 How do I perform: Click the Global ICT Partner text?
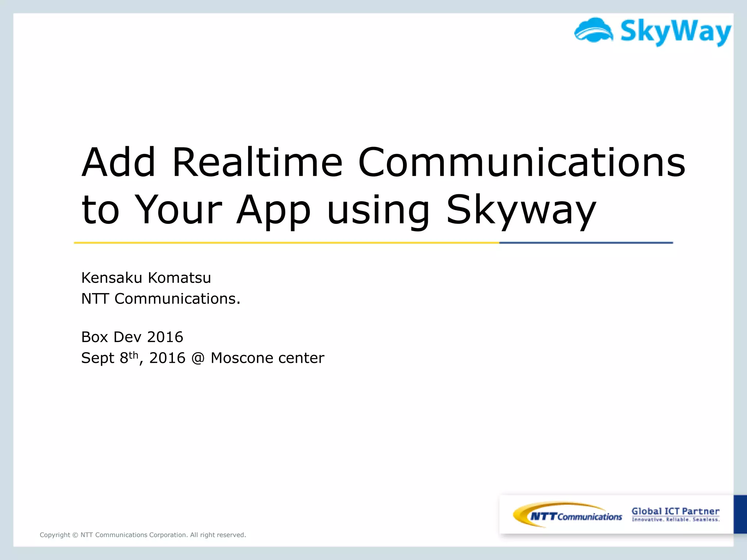pyautogui.click(x=675, y=511)
